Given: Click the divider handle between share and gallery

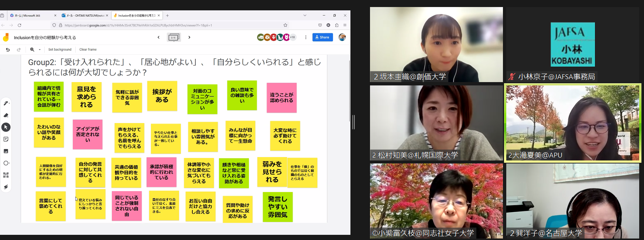Looking at the screenshot, I should point(353,122).
